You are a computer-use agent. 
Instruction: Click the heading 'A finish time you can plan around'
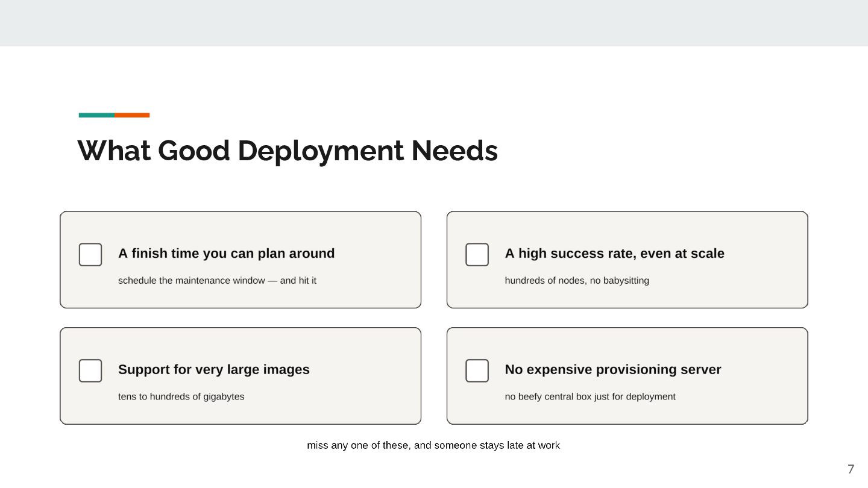coord(226,254)
